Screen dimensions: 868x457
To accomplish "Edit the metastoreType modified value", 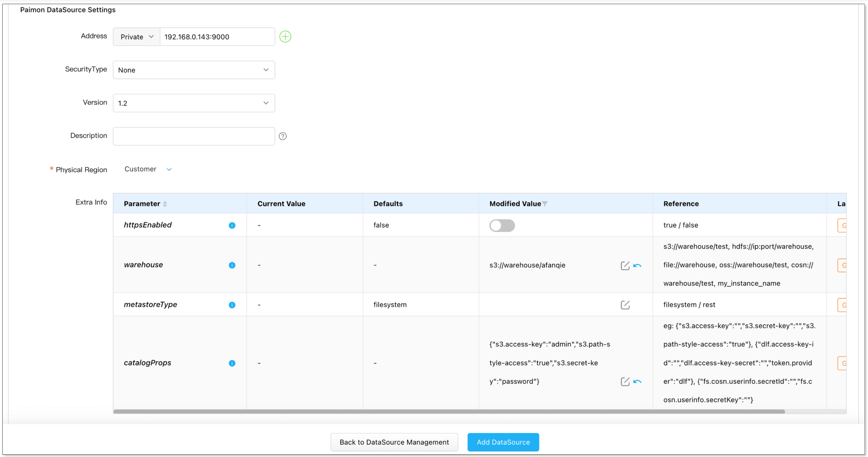I will coord(625,305).
